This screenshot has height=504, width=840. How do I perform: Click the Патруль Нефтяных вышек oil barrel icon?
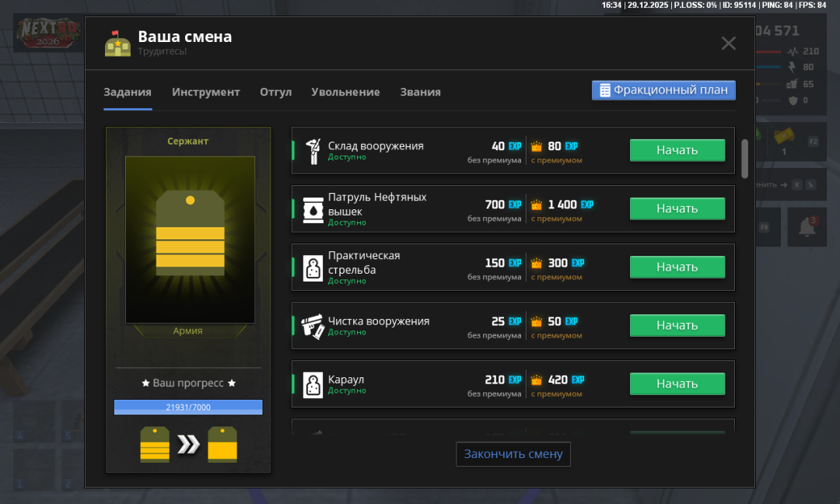(313, 209)
